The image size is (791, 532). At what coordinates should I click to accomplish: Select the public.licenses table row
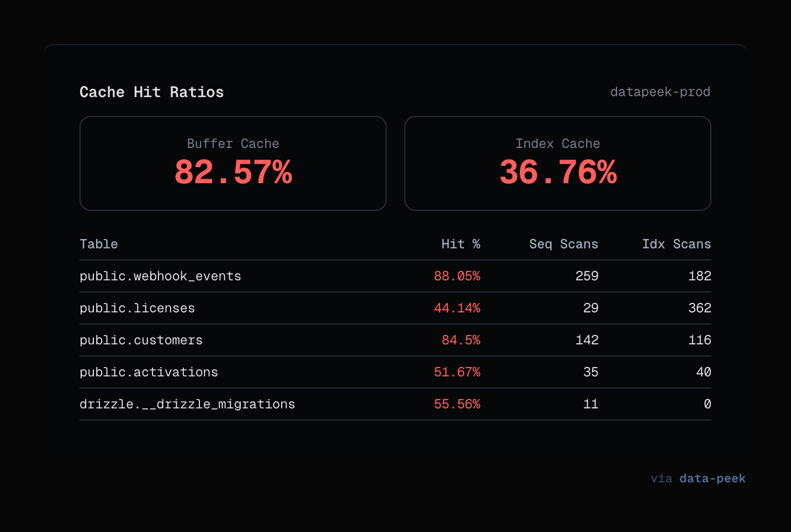coord(137,308)
